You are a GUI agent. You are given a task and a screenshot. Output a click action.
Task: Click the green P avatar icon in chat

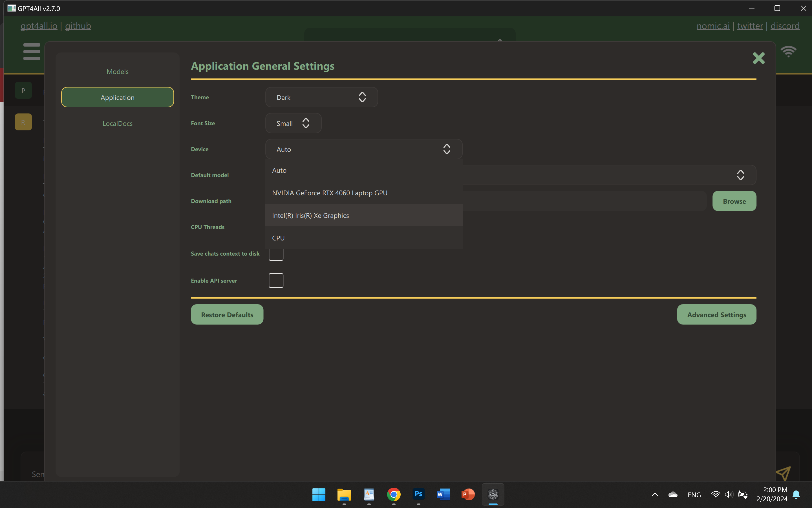tap(23, 90)
